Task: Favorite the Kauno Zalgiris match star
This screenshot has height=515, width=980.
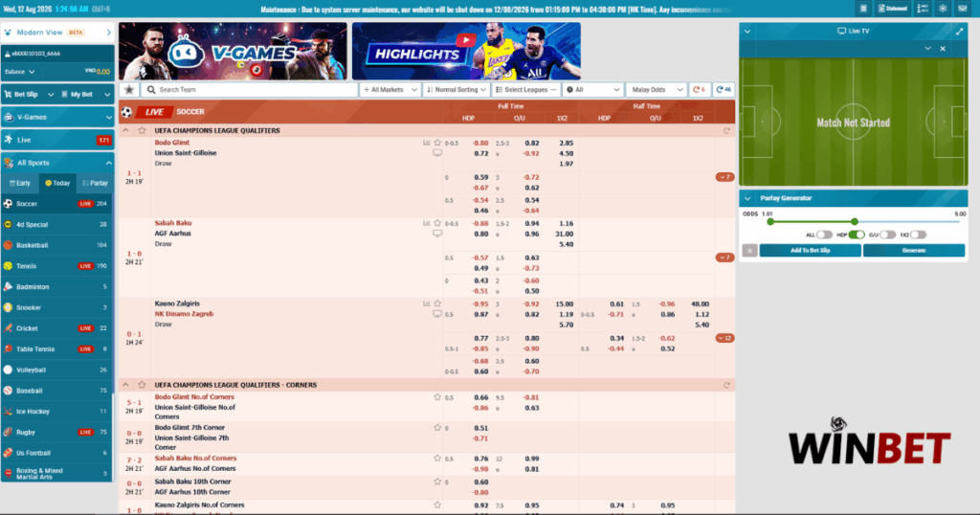Action: click(x=437, y=303)
